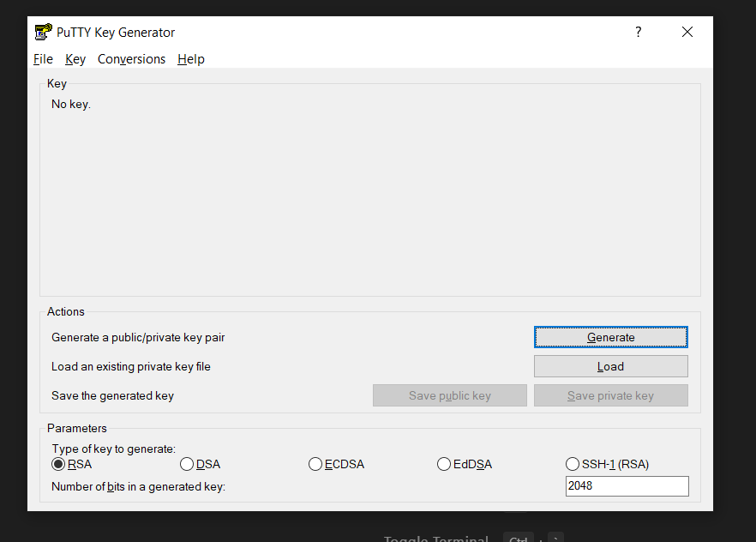Image resolution: width=756 pixels, height=542 pixels.
Task: Click the Save public key button
Action: pyautogui.click(x=449, y=394)
